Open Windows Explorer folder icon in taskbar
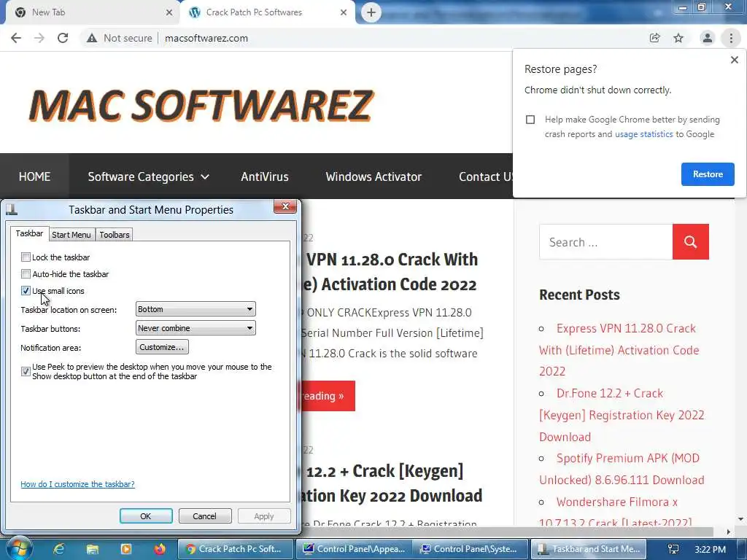 (93, 549)
